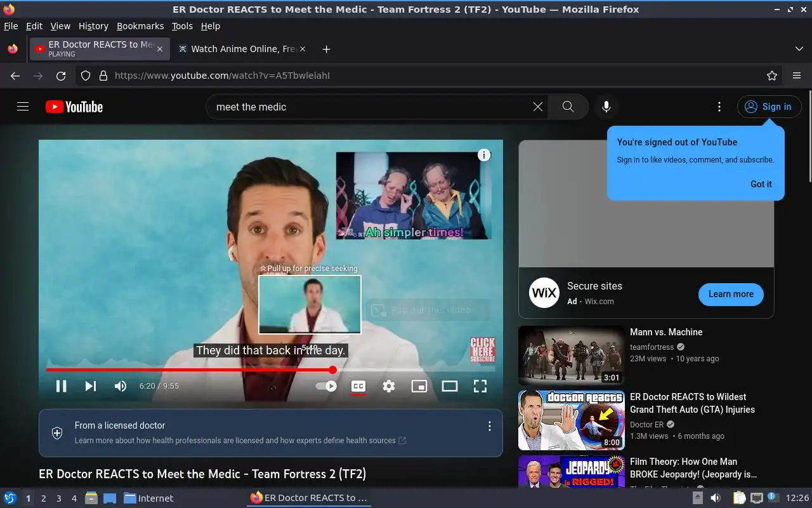Open the Bookmarks menu
812x508 pixels.
(x=140, y=26)
